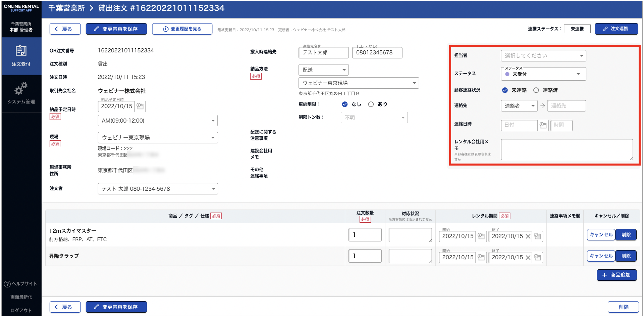Select 未連絡 customer contact status

(505, 90)
